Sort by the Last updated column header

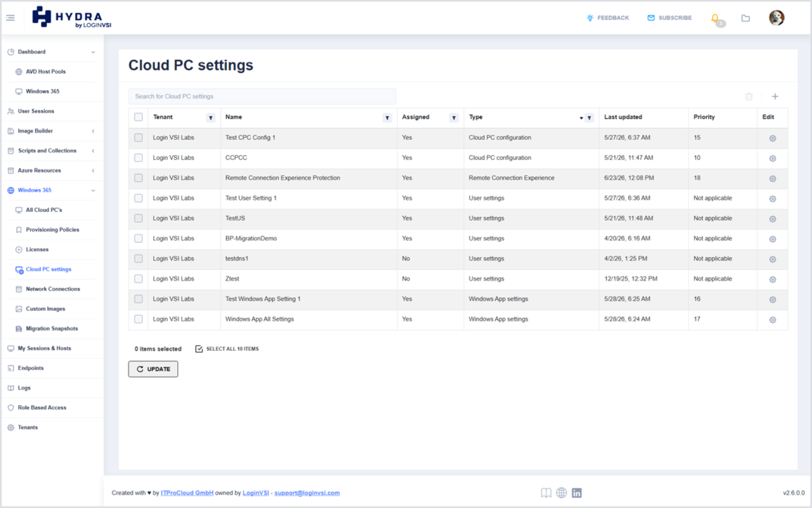[623, 117]
